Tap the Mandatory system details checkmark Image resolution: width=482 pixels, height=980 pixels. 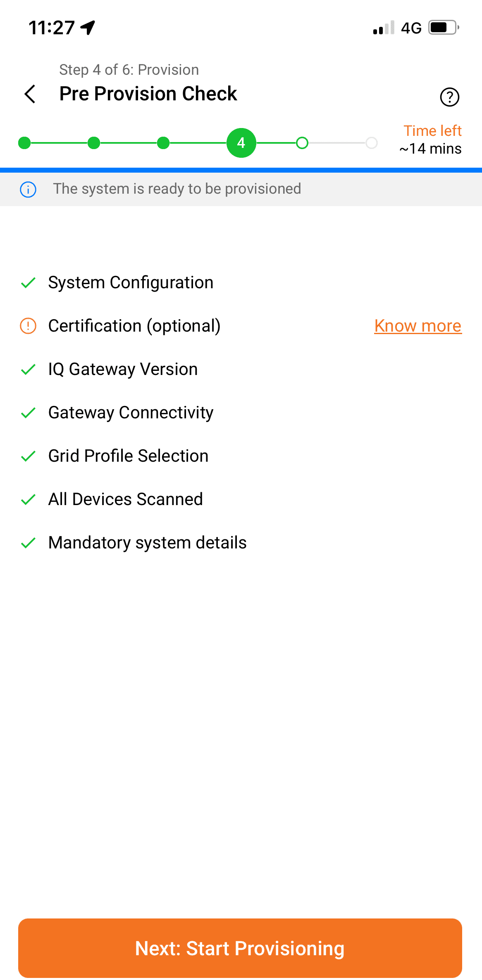(x=28, y=543)
